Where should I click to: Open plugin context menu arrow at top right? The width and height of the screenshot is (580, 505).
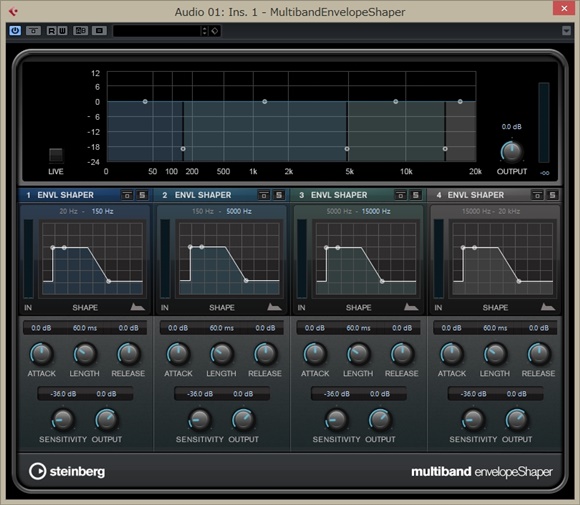point(566,31)
